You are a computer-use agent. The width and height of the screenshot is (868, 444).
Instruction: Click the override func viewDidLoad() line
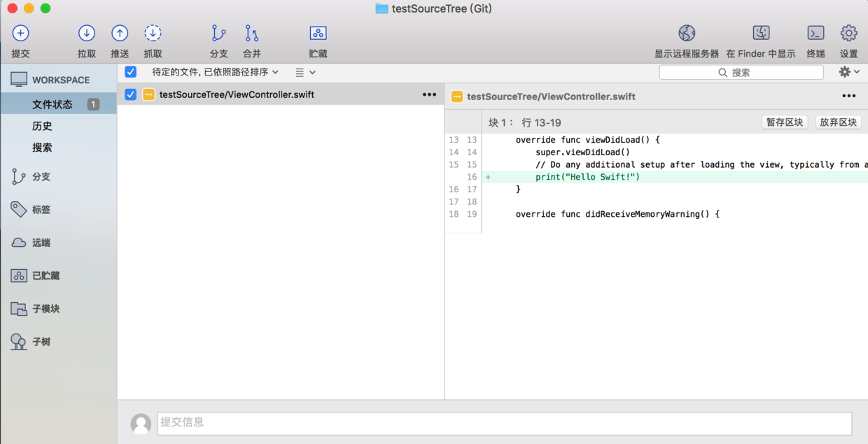(588, 140)
